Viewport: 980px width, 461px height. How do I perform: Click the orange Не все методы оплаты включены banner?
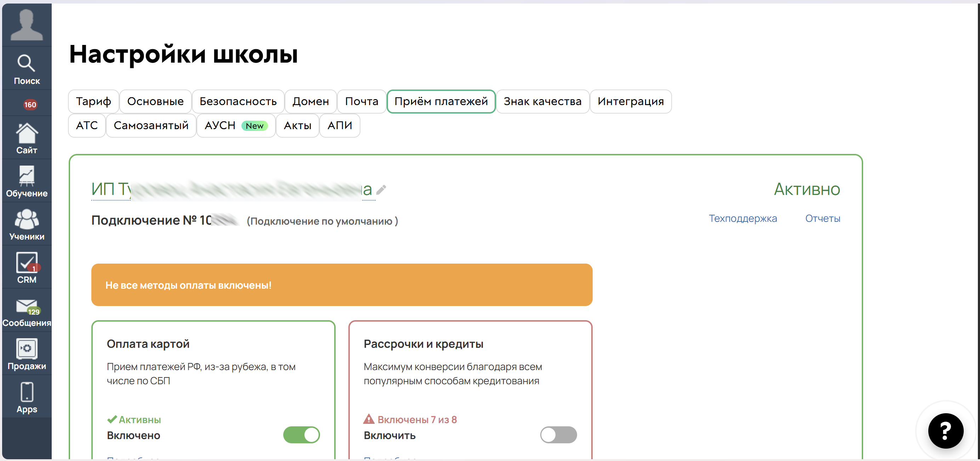pos(342,285)
